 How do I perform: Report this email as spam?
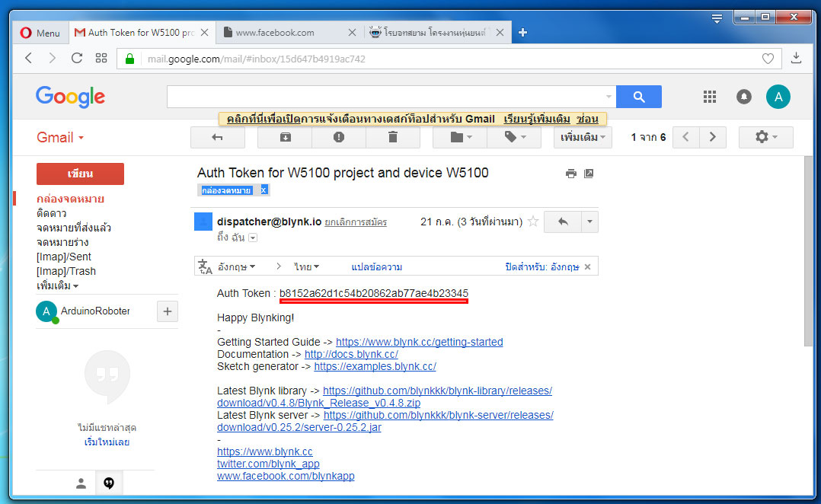tap(339, 138)
